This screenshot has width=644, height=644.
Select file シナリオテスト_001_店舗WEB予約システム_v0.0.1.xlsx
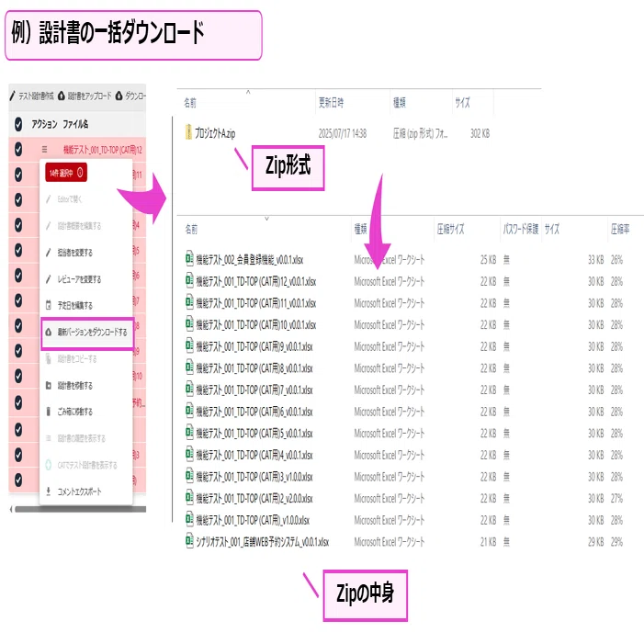point(262,542)
